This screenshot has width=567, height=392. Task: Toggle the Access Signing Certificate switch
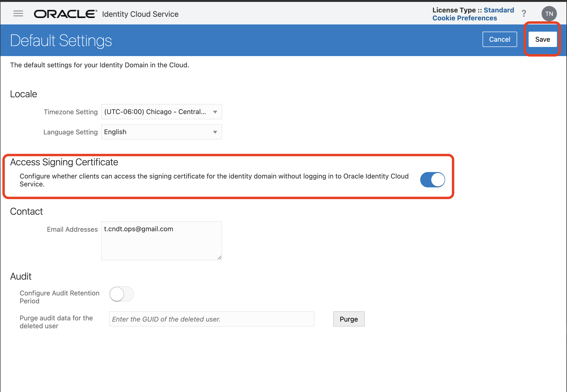coord(432,180)
